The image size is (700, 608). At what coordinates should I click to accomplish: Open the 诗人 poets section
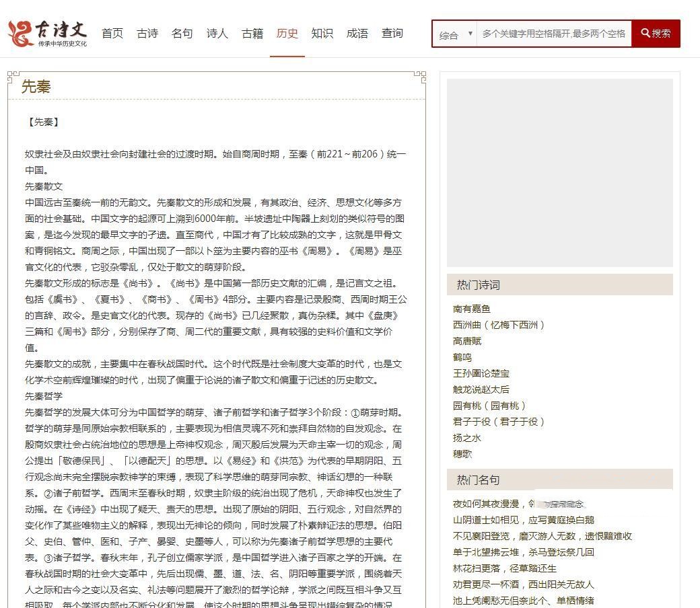point(217,33)
